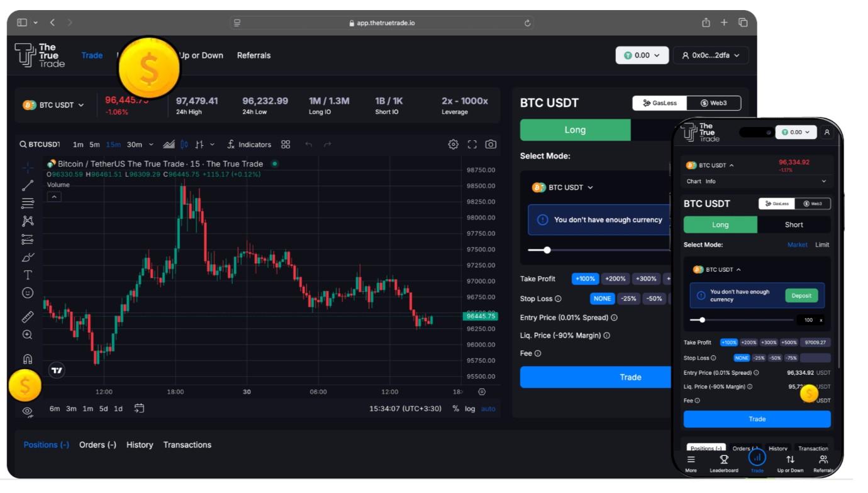
Task: Switch to GasLess mode
Action: click(x=659, y=103)
